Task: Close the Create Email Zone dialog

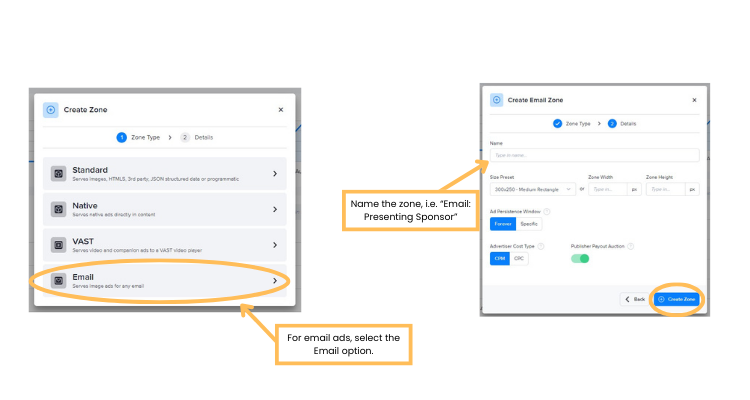Action: click(x=694, y=100)
